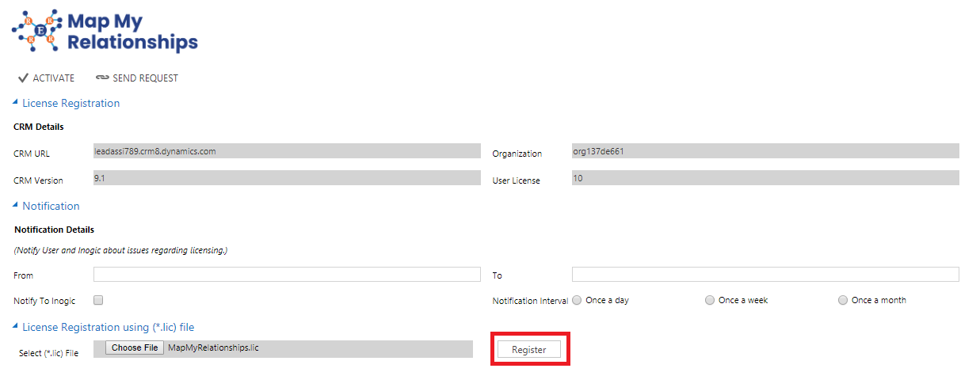Click the MapMyRelationships.lic file name

point(213,348)
